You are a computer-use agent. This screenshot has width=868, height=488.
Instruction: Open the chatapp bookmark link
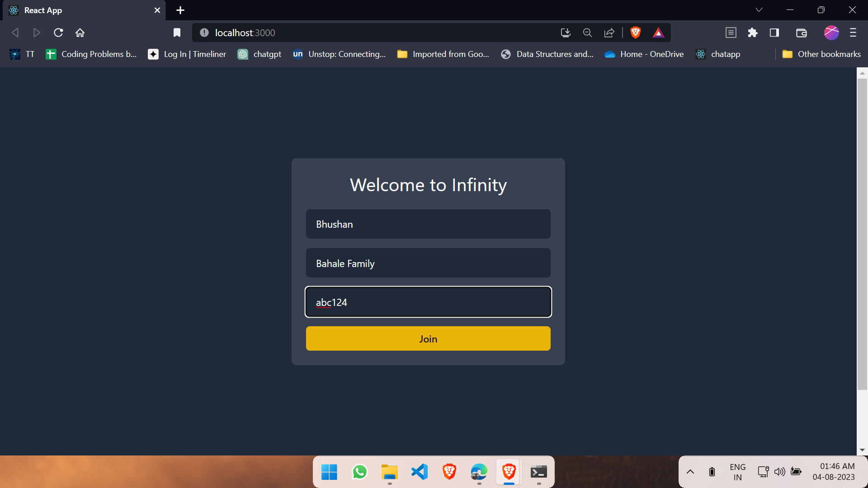pyautogui.click(x=718, y=54)
